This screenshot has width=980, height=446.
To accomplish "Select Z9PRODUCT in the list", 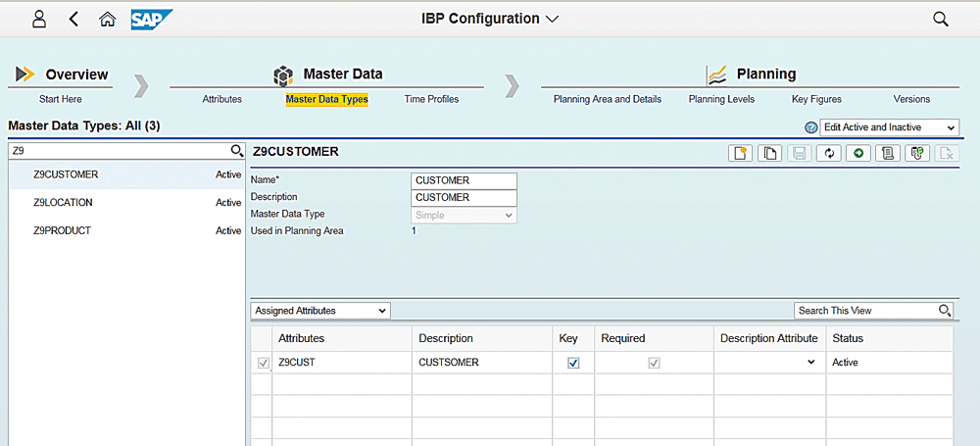I will (x=126, y=230).
